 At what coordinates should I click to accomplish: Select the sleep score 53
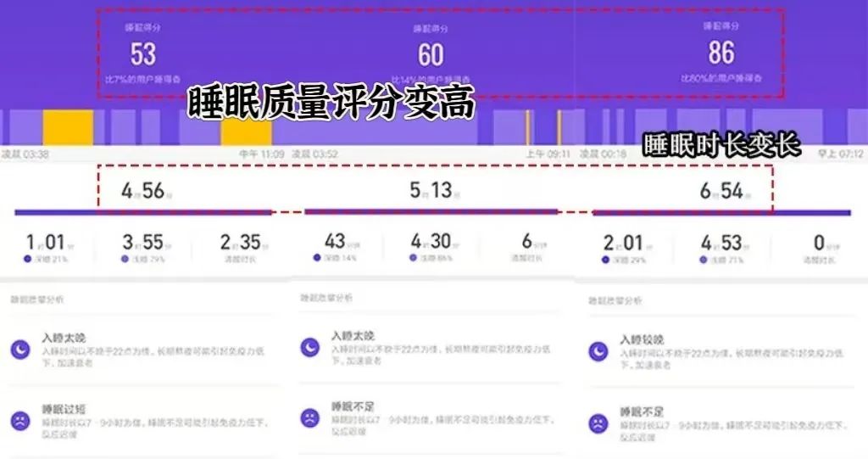(x=143, y=54)
